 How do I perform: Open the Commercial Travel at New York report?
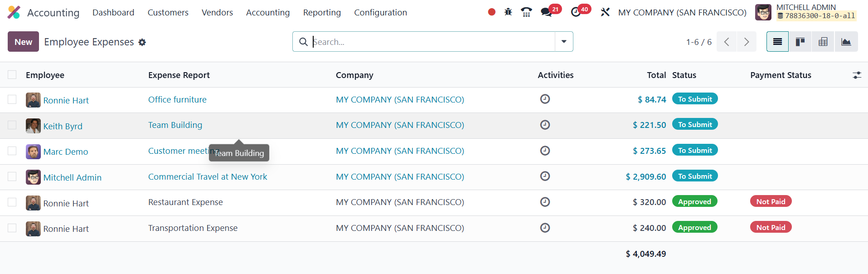[208, 176]
